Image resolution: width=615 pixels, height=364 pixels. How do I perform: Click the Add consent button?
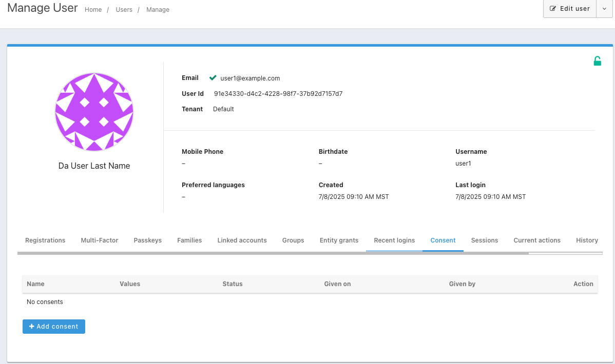pyautogui.click(x=54, y=327)
